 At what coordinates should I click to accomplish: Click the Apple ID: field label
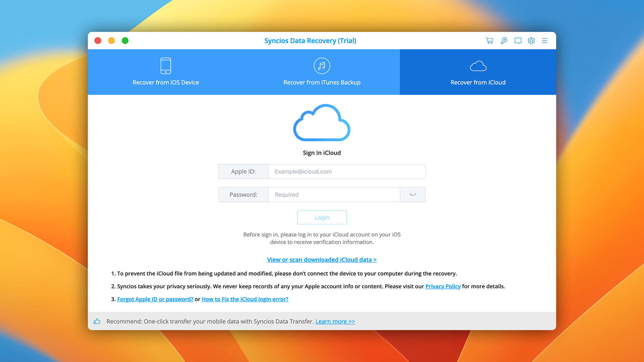click(x=243, y=171)
